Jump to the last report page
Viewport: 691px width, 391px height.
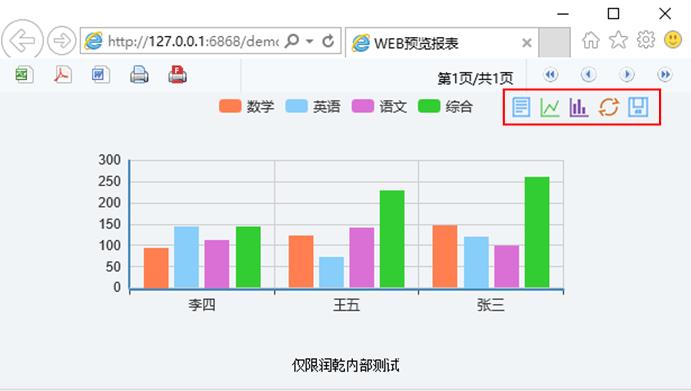click(x=665, y=74)
